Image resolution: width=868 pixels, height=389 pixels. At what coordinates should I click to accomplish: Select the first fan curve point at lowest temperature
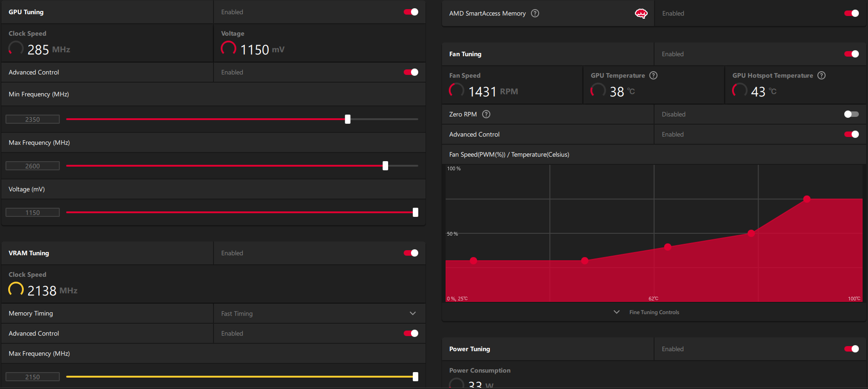pos(473,261)
